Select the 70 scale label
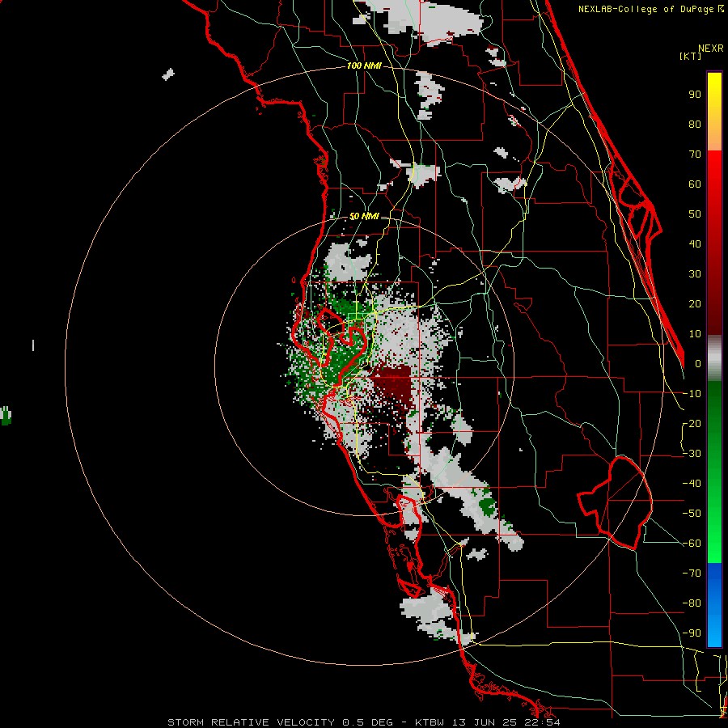Screen dimensions: 728x728 coord(695,154)
